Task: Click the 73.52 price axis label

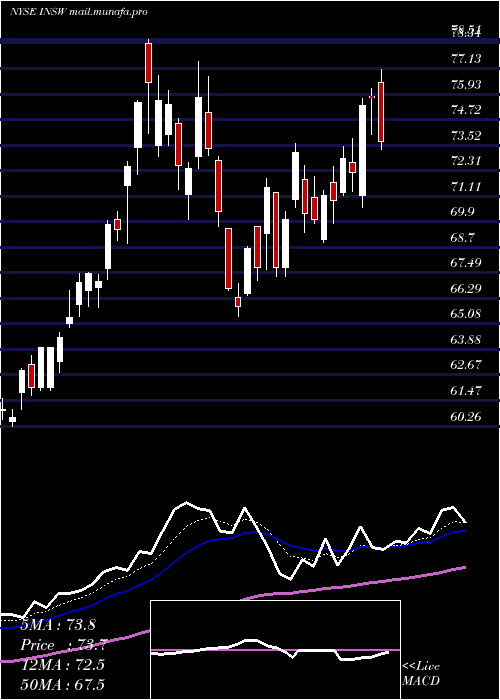Action: (x=466, y=136)
